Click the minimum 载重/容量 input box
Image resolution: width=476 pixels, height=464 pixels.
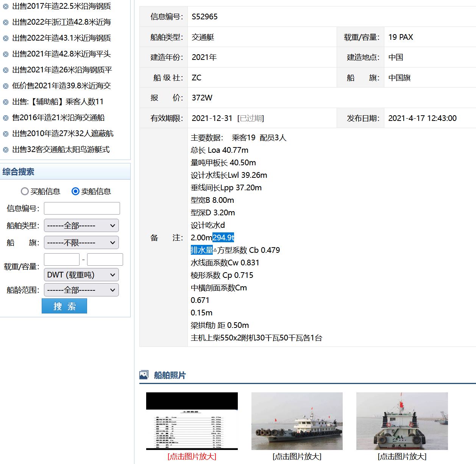click(62, 260)
